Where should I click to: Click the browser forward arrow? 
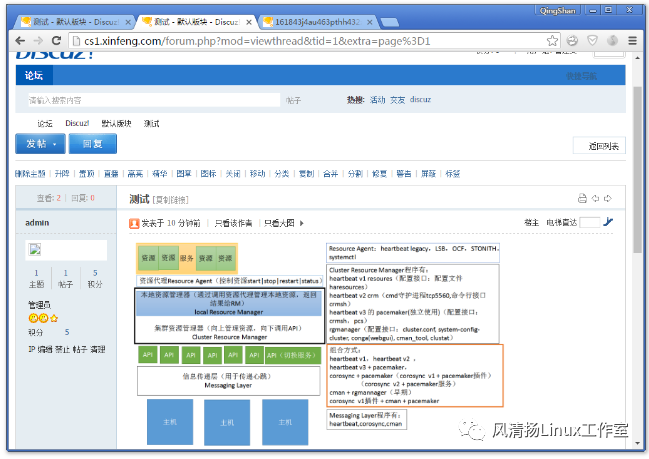[38, 41]
